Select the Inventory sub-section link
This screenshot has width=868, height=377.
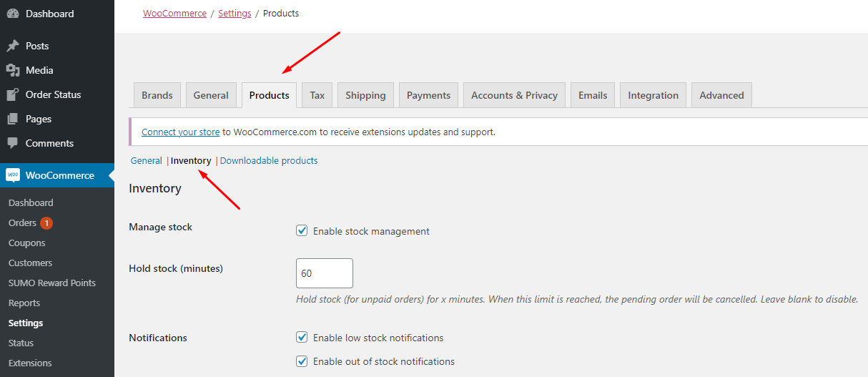(191, 161)
